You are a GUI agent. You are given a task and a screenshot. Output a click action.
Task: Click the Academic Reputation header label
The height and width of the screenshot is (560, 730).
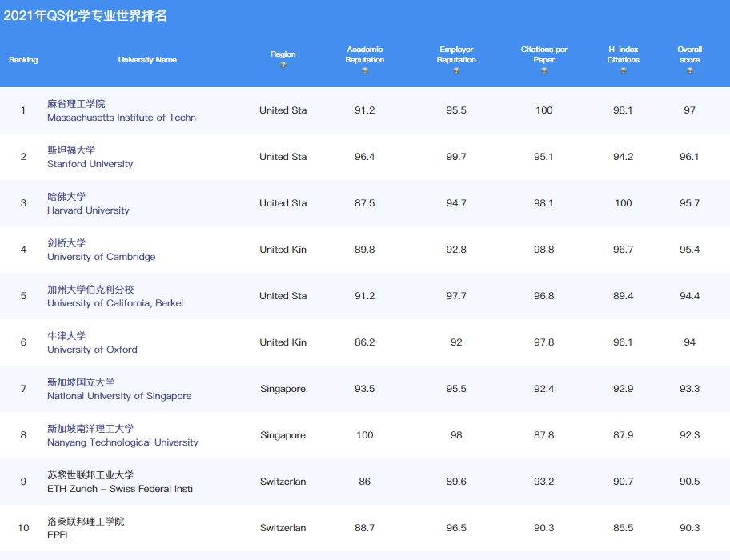click(x=364, y=54)
